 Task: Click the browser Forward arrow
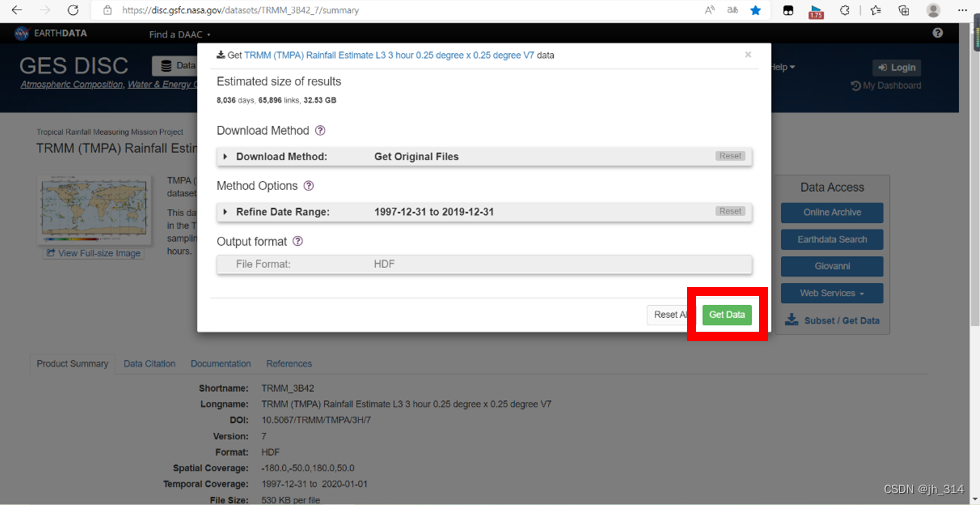(x=44, y=11)
